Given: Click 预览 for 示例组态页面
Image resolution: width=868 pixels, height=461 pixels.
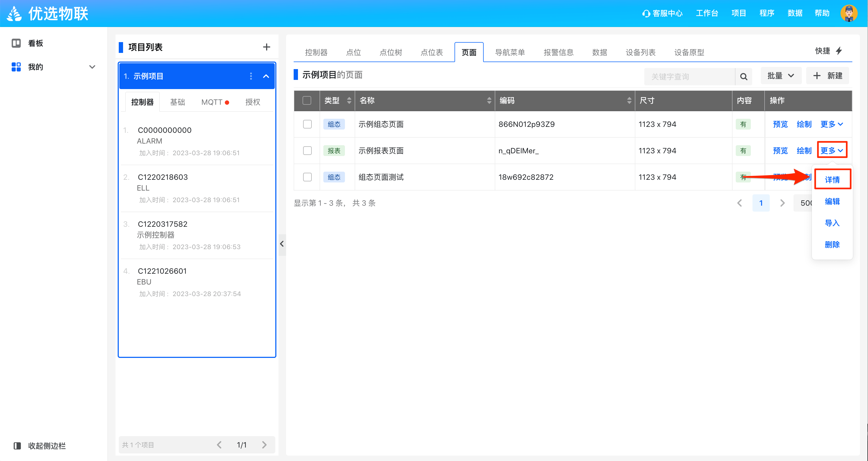Looking at the screenshot, I should tap(780, 124).
